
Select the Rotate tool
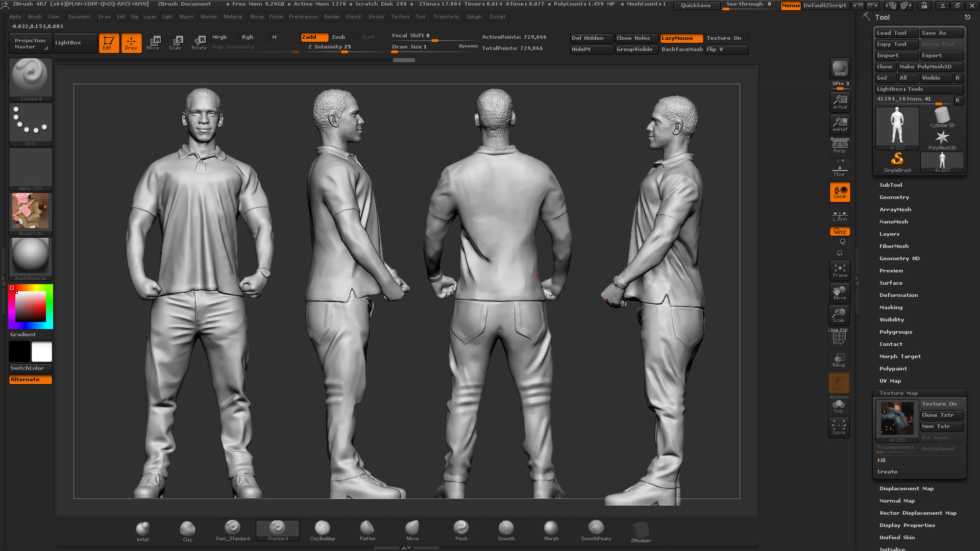point(199,43)
